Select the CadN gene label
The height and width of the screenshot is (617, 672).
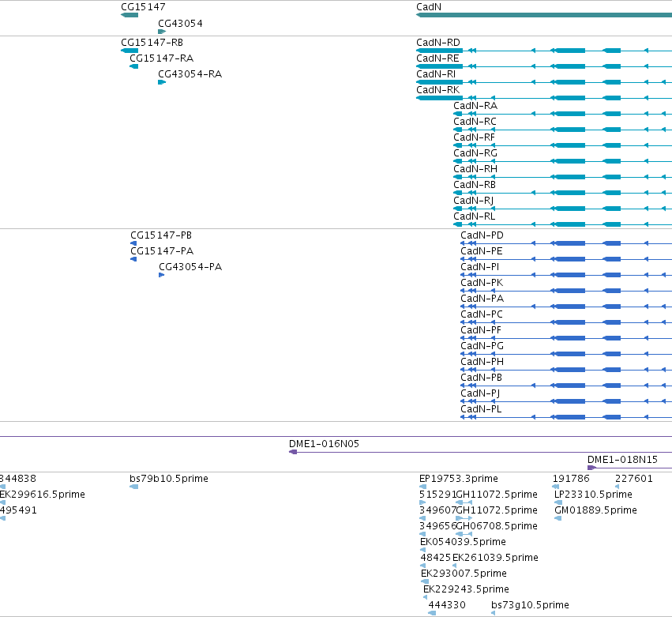[429, 7]
